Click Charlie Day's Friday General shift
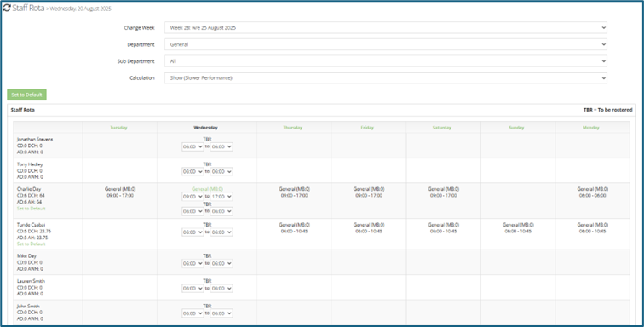The height and width of the screenshot is (327, 644). [x=369, y=192]
